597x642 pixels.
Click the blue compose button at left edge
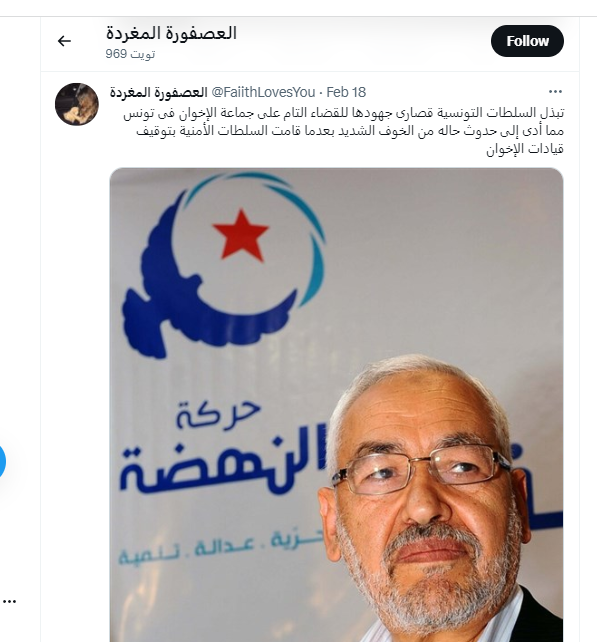pos(2,461)
